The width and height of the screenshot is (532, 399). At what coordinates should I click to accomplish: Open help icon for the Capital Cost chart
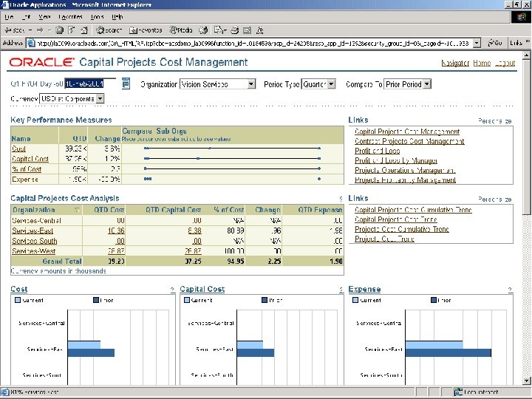(341, 290)
